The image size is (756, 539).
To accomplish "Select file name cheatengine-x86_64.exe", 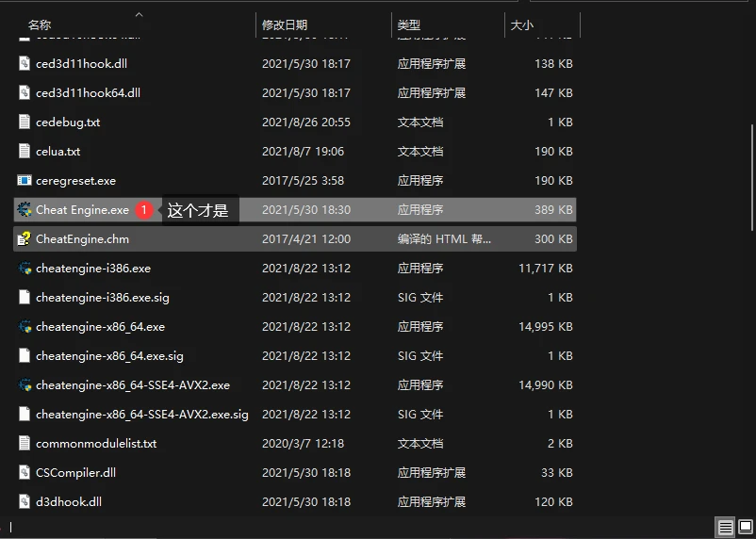I will [x=100, y=326].
